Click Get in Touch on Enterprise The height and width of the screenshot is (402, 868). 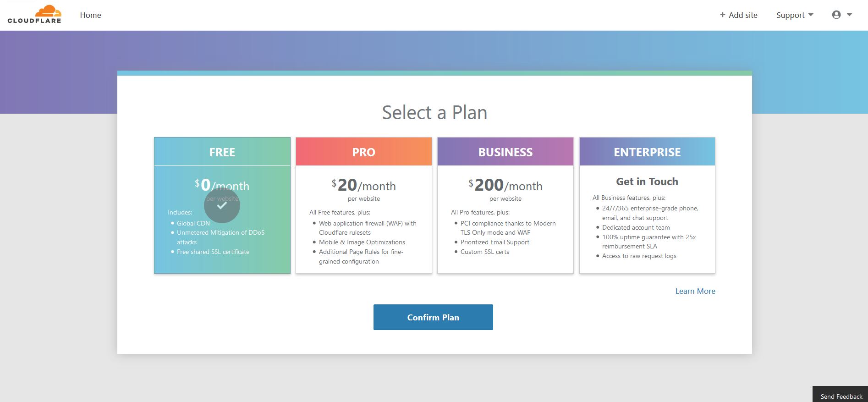(x=647, y=182)
